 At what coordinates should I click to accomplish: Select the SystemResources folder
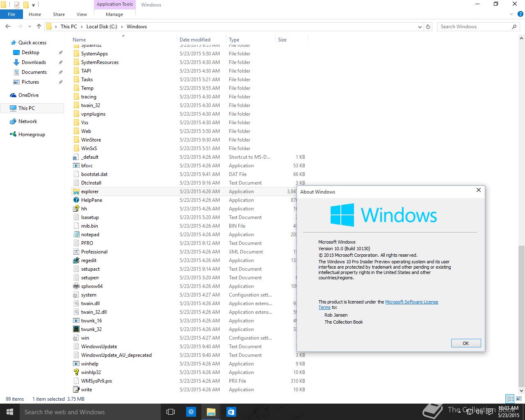100,62
